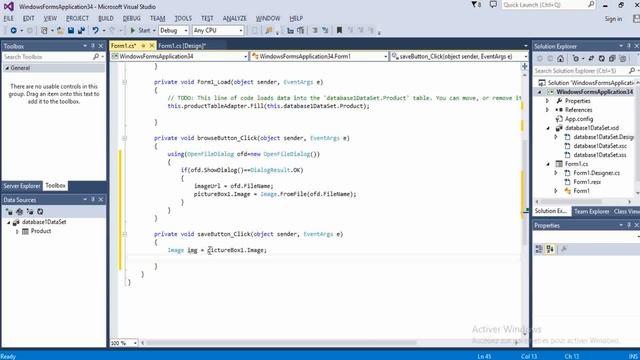Viewport: 640px width, 360px height.
Task: Pin the Toolbox panel with pushpin
Action: coord(93,46)
